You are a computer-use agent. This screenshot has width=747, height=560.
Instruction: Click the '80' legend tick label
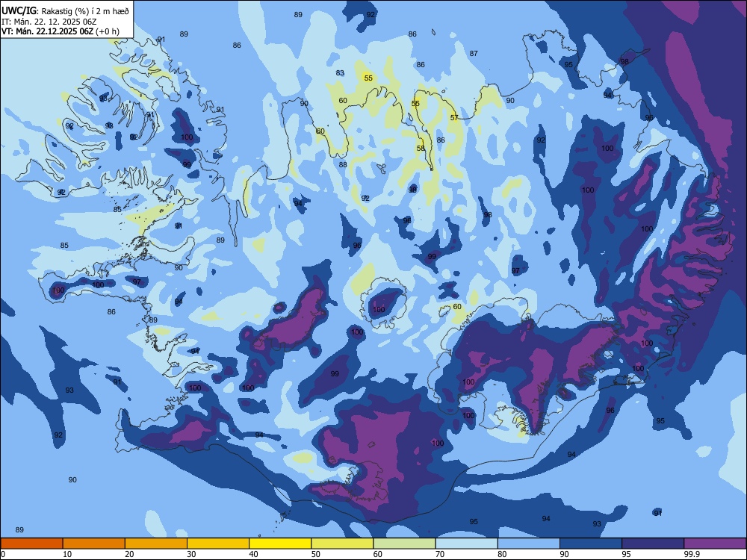[x=502, y=554]
